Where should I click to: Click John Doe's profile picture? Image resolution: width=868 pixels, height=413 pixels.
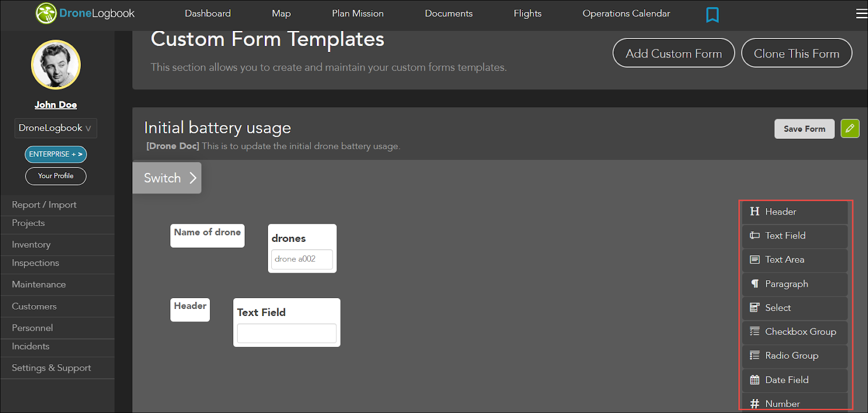(x=56, y=64)
